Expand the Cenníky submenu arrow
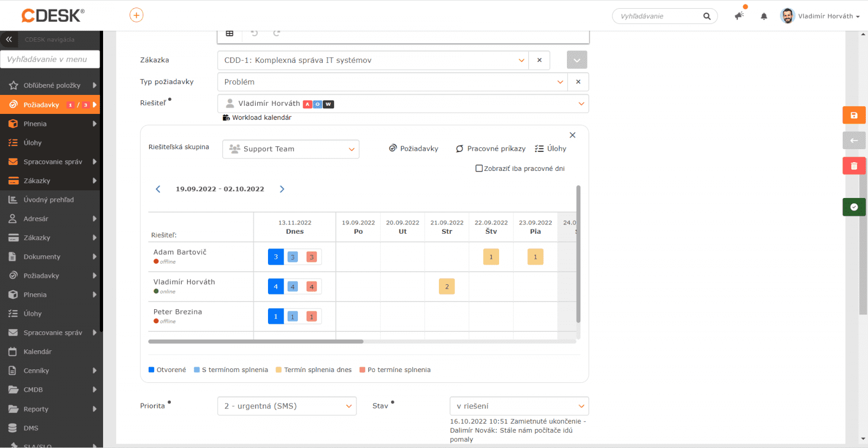 coord(94,370)
